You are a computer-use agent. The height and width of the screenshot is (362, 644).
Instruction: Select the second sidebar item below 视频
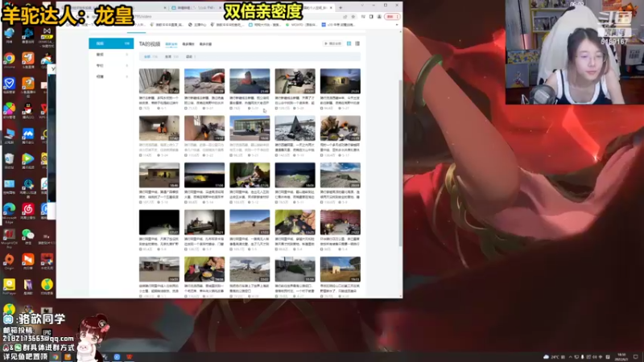[x=111, y=54]
